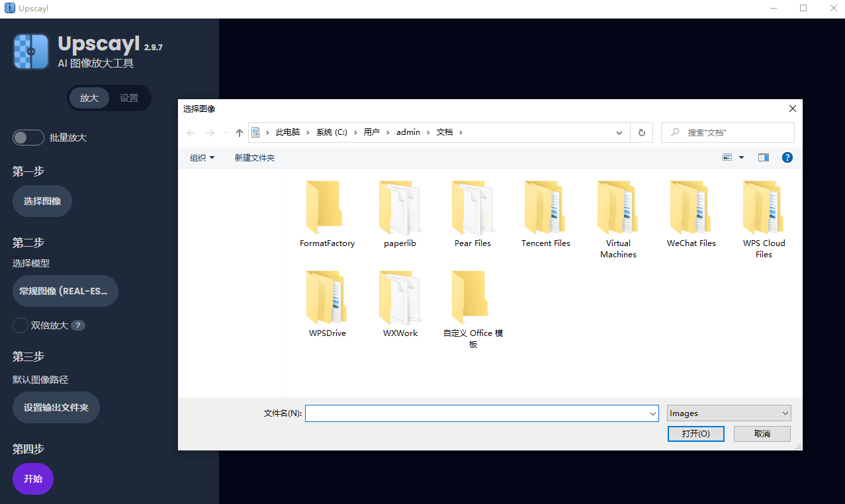The image size is (845, 504).
Task: Click the change view thumbnail icon
Action: click(x=727, y=157)
